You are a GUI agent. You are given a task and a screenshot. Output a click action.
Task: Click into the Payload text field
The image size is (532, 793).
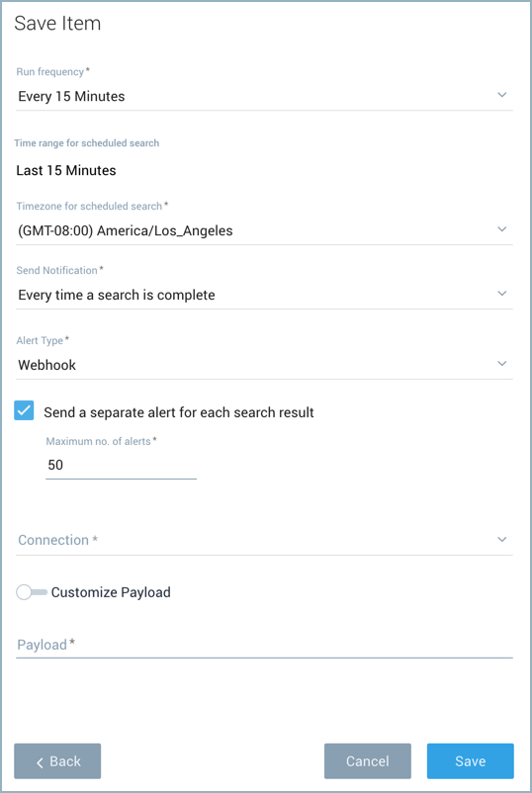click(x=264, y=645)
